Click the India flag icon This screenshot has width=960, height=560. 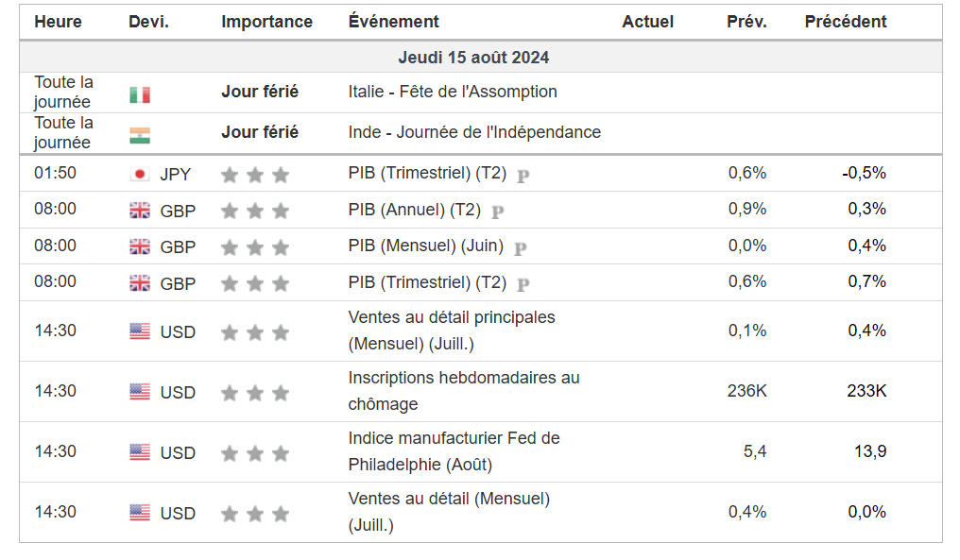(140, 135)
